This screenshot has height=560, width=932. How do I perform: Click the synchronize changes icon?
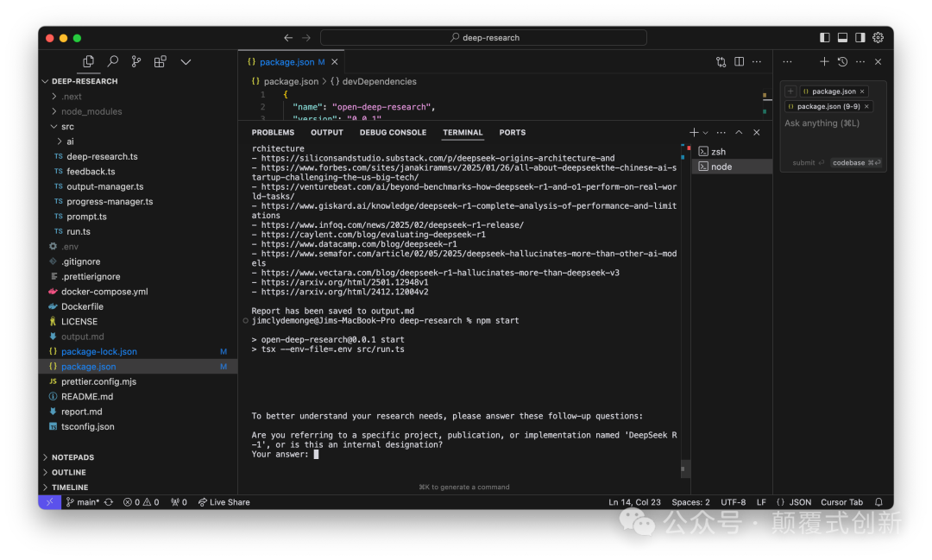109,502
